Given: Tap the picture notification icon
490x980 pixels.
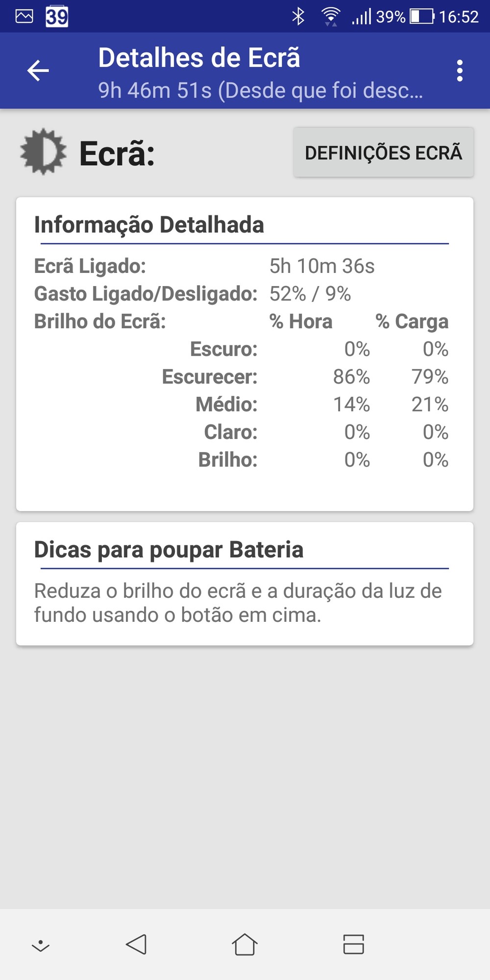Looking at the screenshot, I should click(24, 17).
